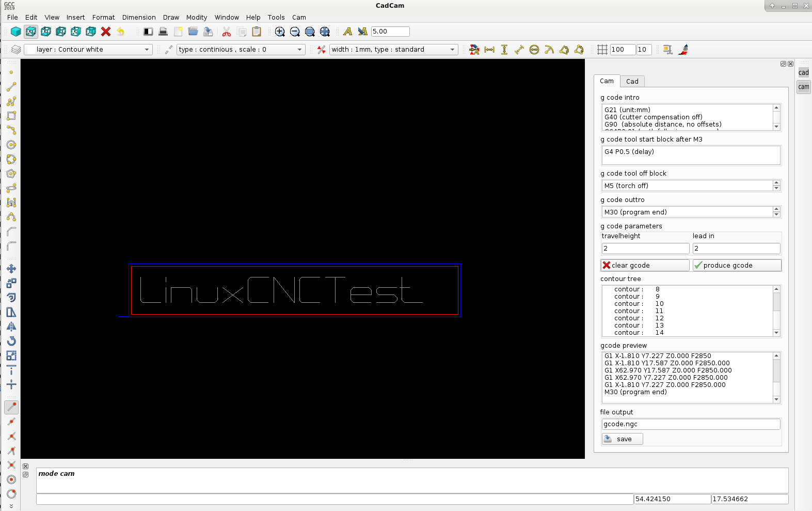Open the Cam menu

(299, 17)
